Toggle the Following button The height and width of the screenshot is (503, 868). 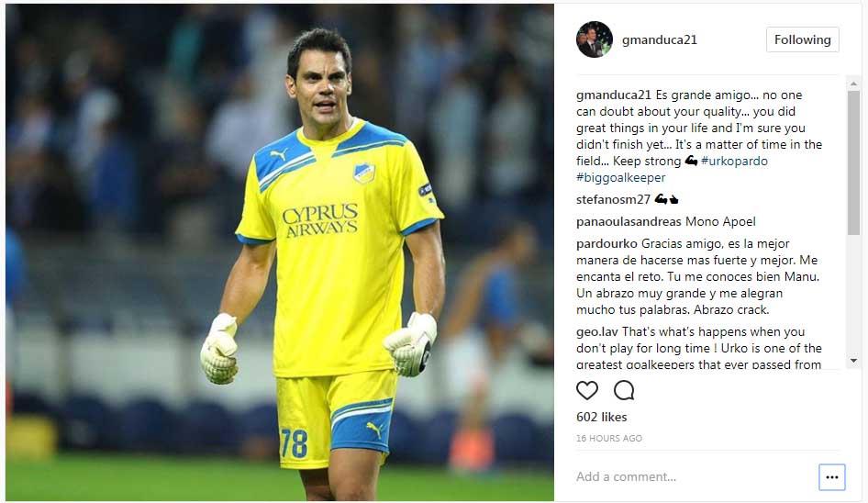click(802, 39)
